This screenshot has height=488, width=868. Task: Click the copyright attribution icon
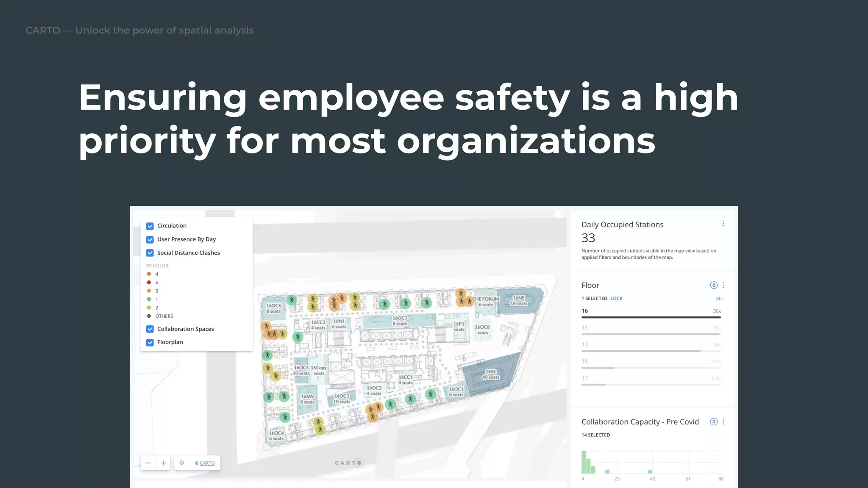(181, 463)
